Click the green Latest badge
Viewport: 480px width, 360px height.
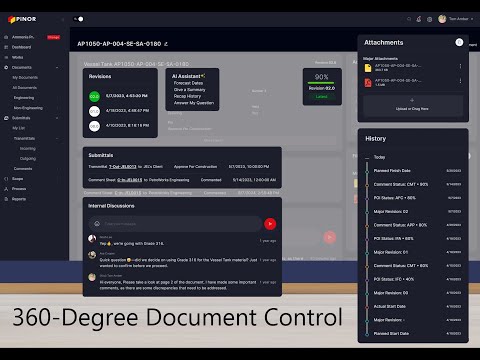pos(322,97)
